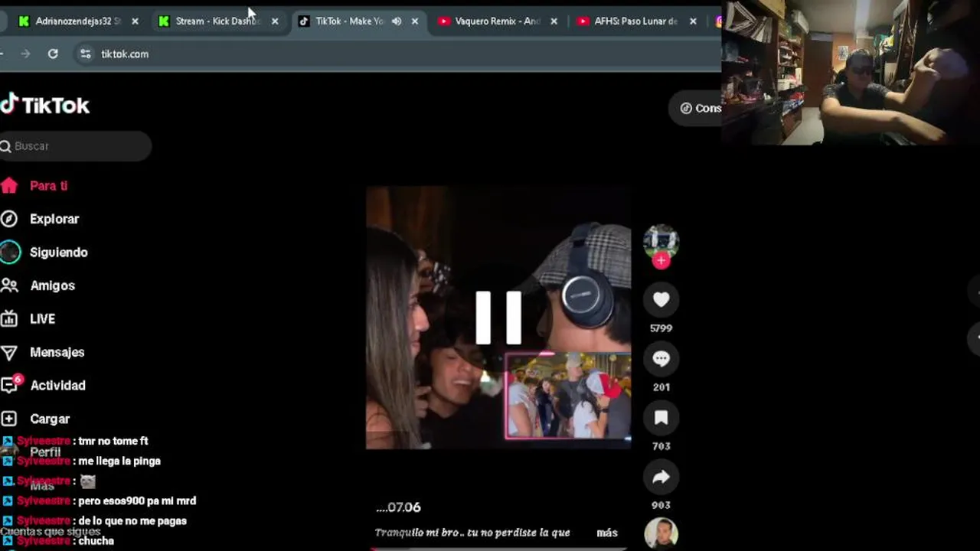Click the LIVE camera icon
Viewport: 980px width, 551px height.
coord(9,318)
